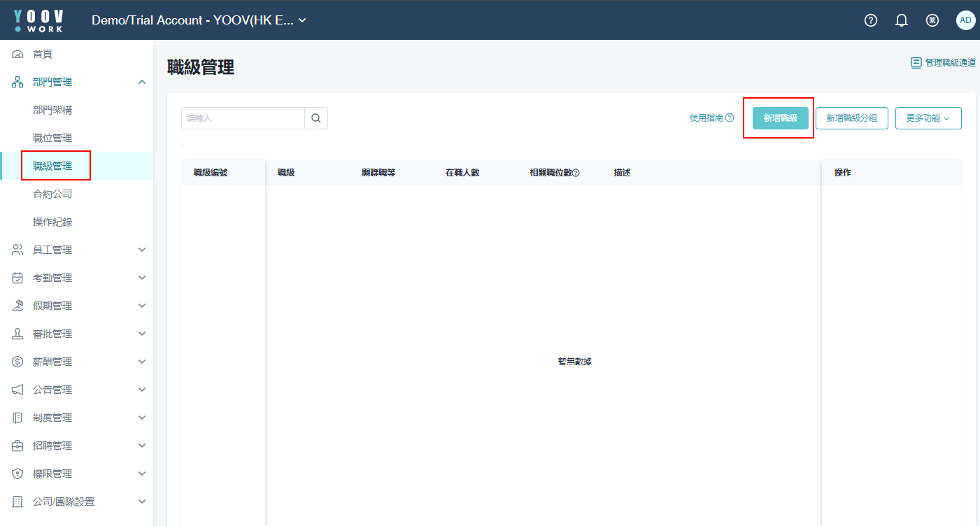This screenshot has width=980, height=526.
Task: Go to 職位管理 in the sidebar
Action: pyautogui.click(x=52, y=138)
